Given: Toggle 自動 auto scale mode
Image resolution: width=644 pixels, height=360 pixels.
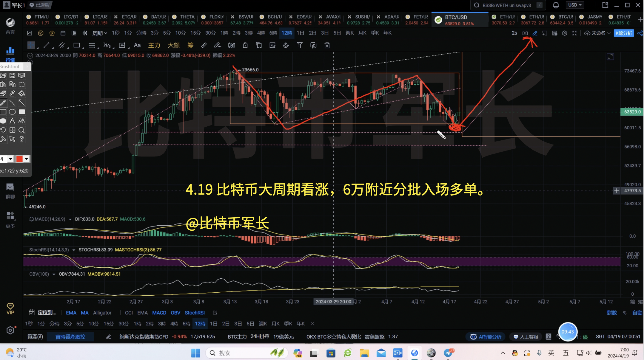Looking at the screenshot, I should (637, 313).
